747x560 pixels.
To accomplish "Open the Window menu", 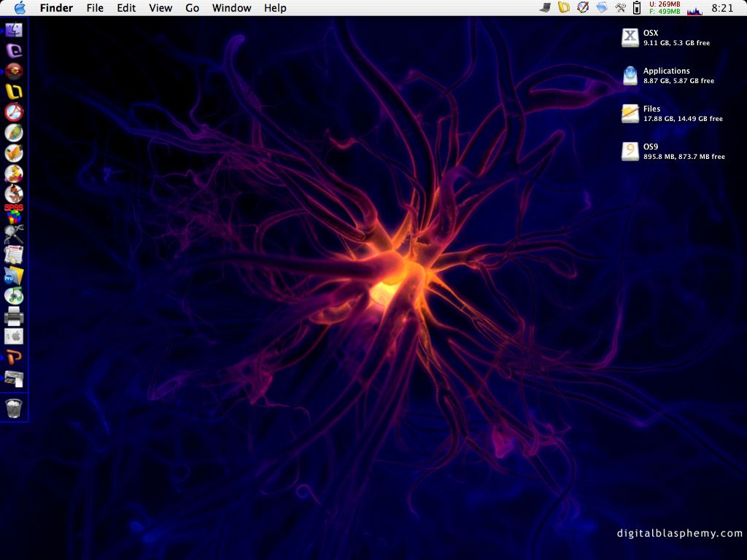I will click(231, 8).
